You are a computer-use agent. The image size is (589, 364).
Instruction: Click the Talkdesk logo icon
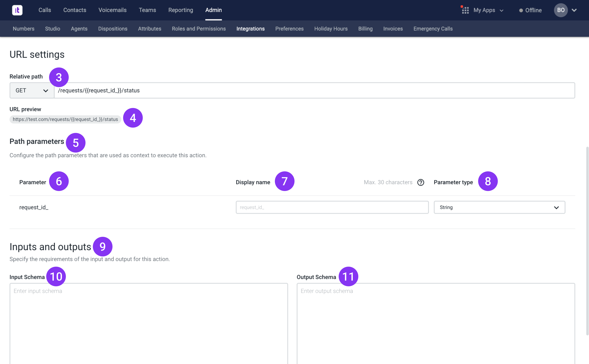point(17,10)
